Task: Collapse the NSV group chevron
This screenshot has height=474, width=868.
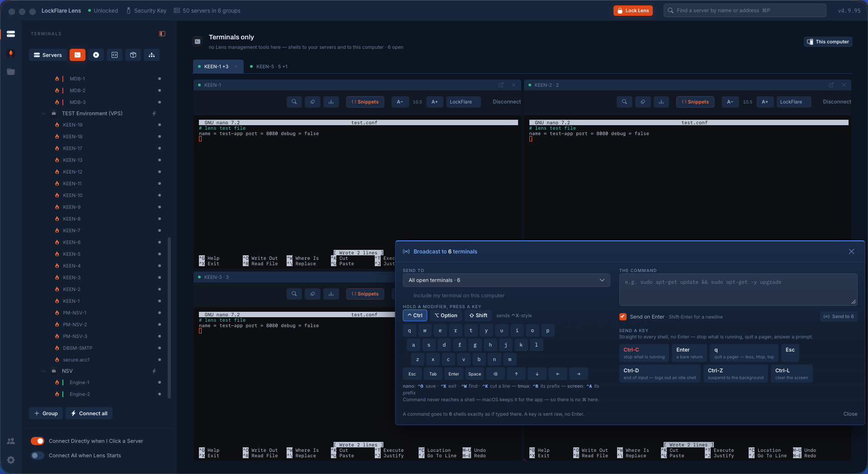Action: [x=44, y=371]
